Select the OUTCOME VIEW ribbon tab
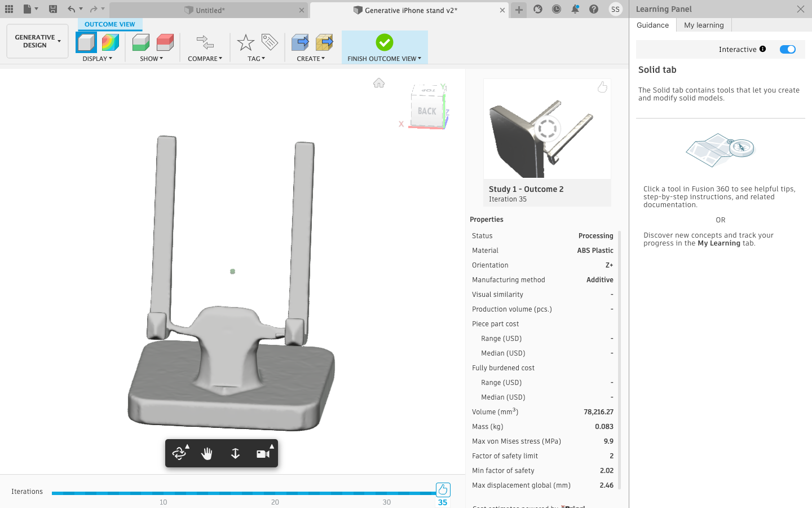 110,24
